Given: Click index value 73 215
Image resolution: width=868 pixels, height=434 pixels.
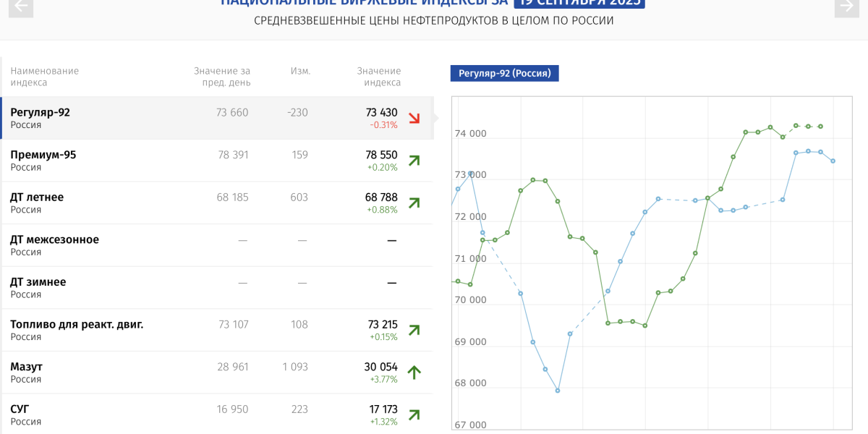Looking at the screenshot, I should click(x=383, y=324).
